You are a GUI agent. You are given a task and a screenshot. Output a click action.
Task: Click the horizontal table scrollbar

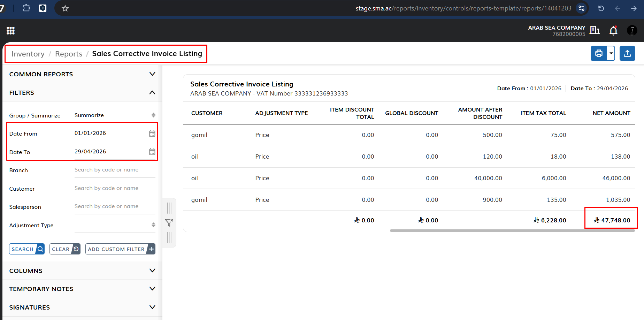click(512, 230)
